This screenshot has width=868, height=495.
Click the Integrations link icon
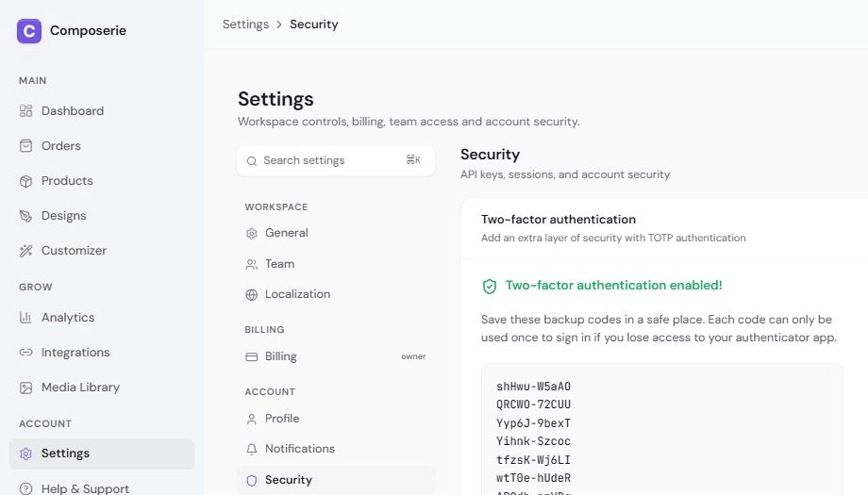tap(25, 353)
